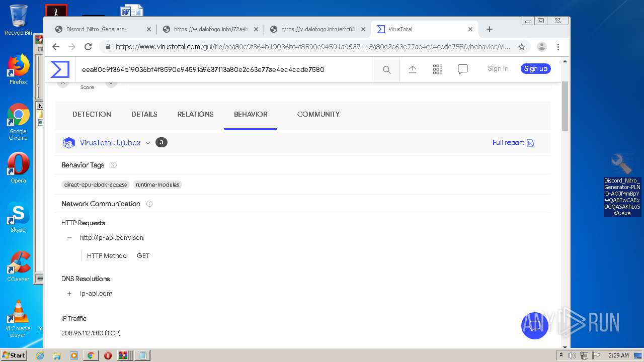Expand the ip-api.com DNS resolution entry

(69, 294)
